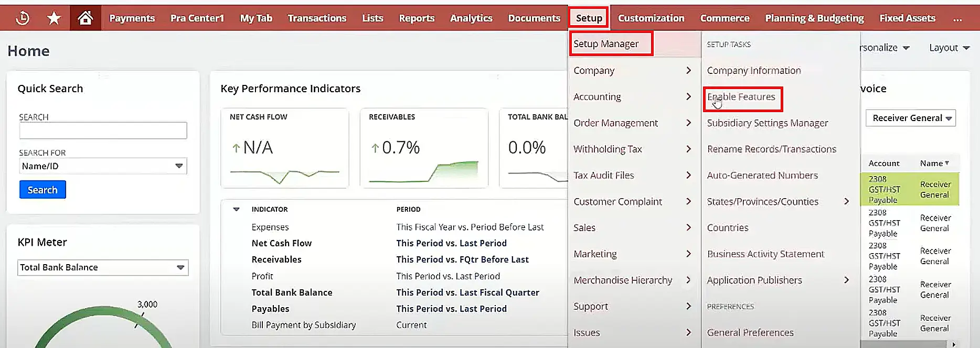The image size is (980, 348).
Task: Open the Receivables indicator link
Action: click(276, 259)
